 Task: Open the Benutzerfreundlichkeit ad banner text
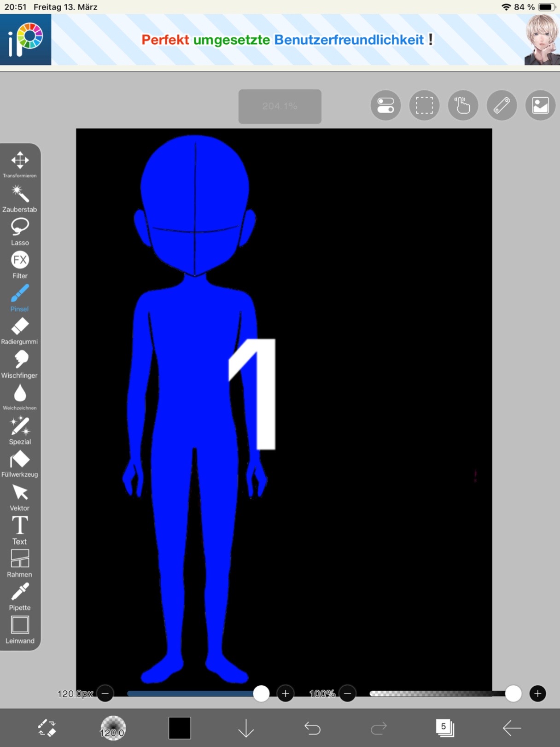click(x=349, y=40)
